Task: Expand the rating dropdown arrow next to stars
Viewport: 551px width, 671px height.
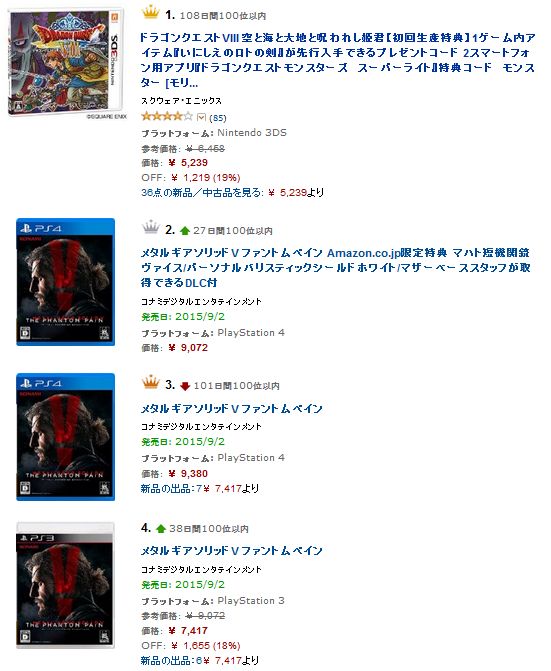Action: (201, 117)
